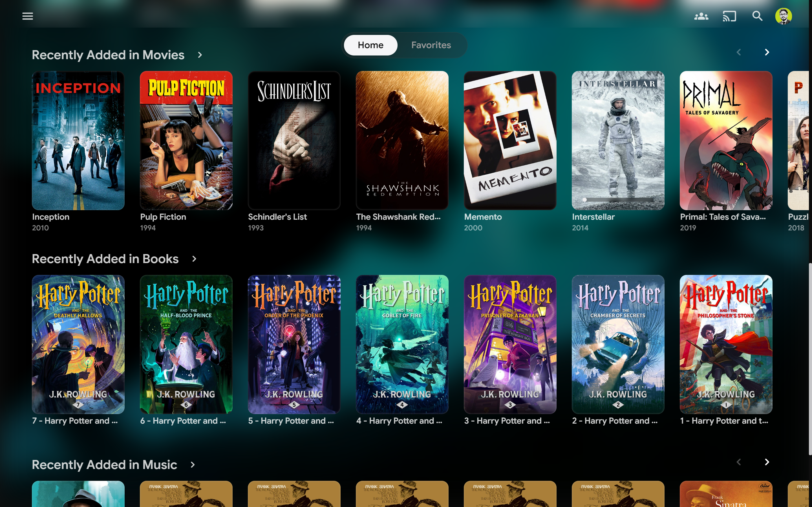Open the search magnifier icon

[x=757, y=16]
